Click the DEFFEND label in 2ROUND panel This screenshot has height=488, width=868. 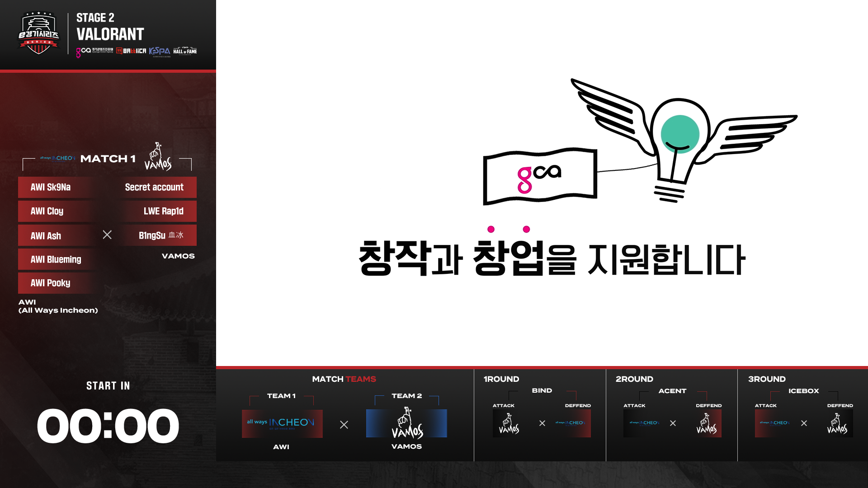pos(709,406)
